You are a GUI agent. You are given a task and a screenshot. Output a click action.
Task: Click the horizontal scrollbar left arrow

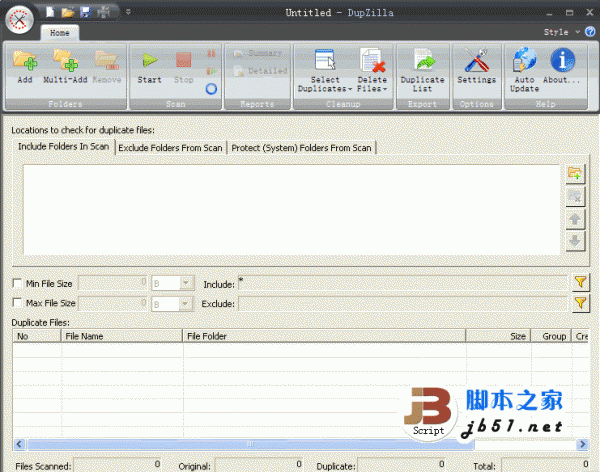(19, 444)
